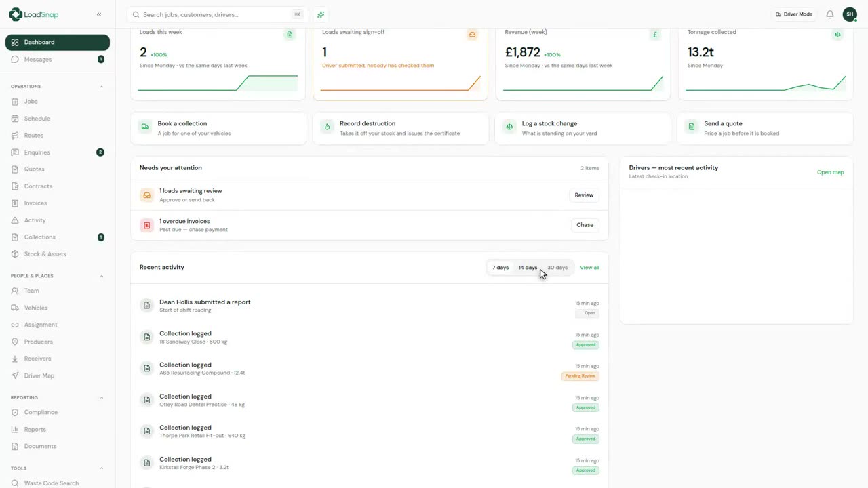Open notifications bell

(x=830, y=14)
